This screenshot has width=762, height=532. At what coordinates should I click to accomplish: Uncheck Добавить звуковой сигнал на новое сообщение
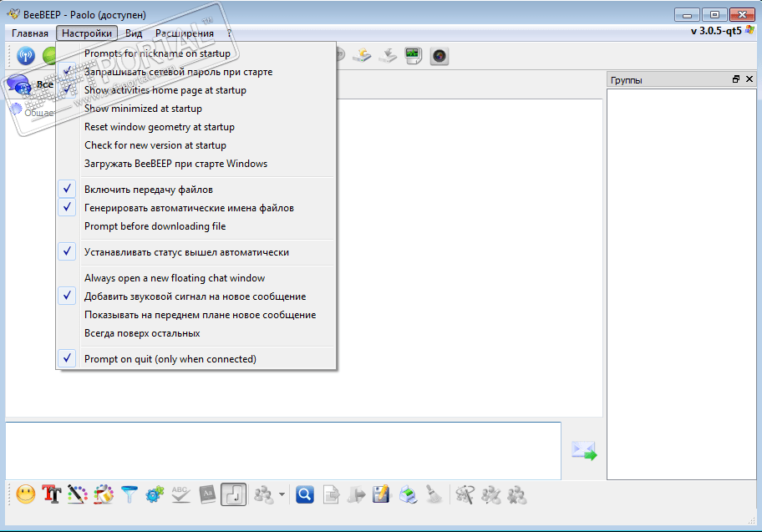(196, 296)
